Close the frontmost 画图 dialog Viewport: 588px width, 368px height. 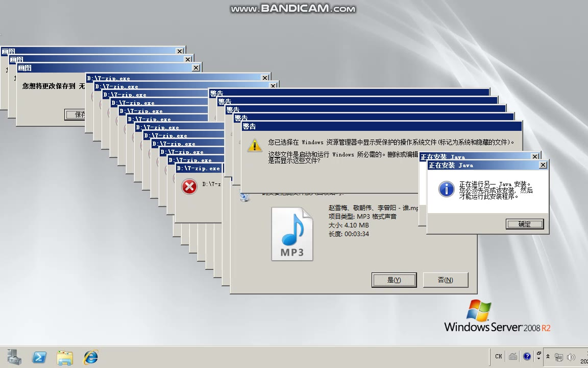[196, 67]
